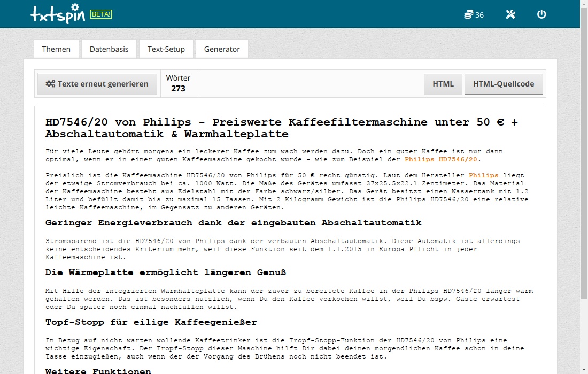Open the credits coin stack icon
This screenshot has height=374, width=588.
point(469,14)
